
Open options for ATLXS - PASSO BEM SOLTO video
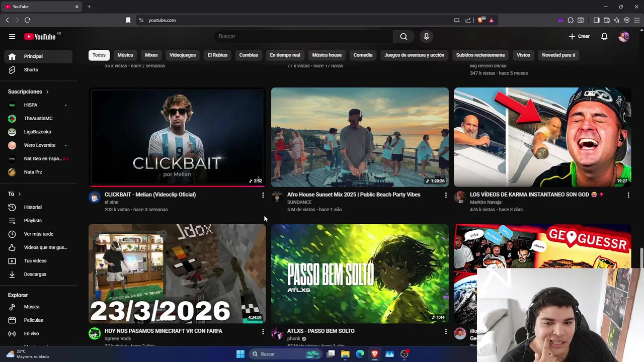tap(445, 331)
